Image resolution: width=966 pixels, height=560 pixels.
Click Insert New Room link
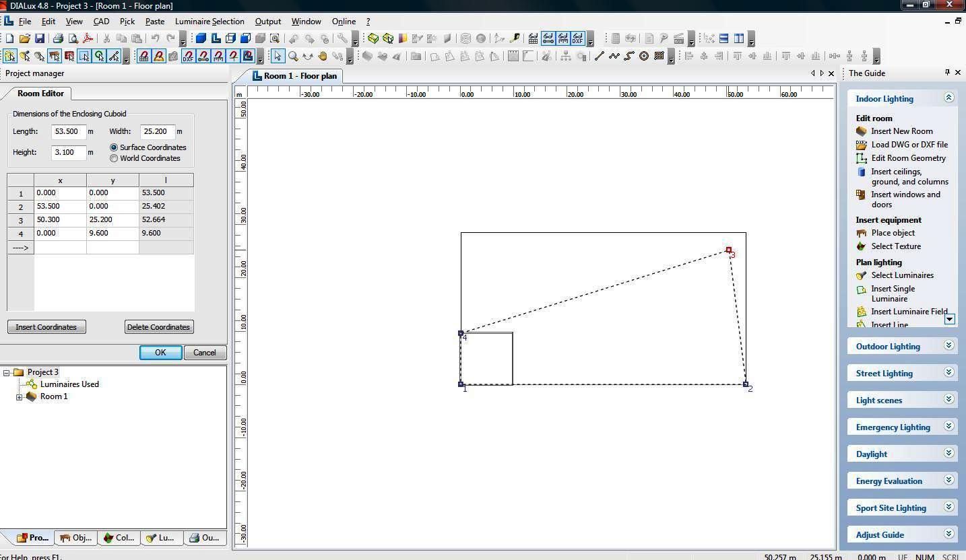pos(902,131)
